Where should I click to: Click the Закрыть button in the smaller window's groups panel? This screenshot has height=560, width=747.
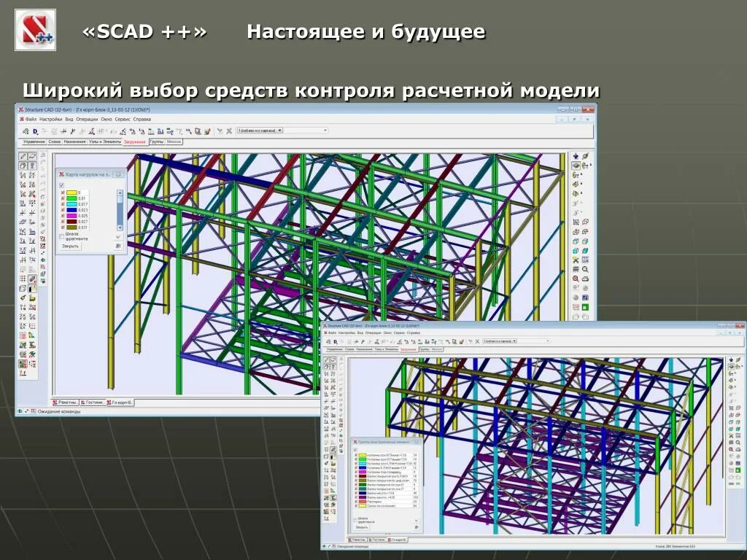362,527
